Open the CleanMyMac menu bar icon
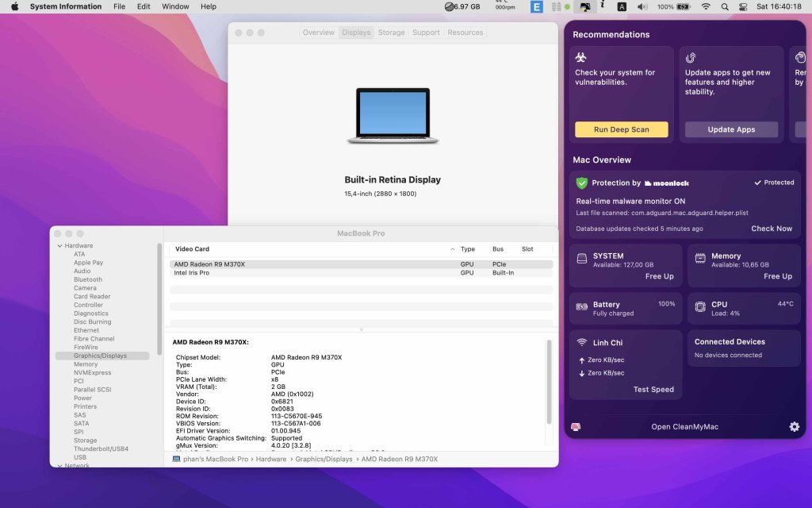This screenshot has height=508, width=812. (584, 6)
